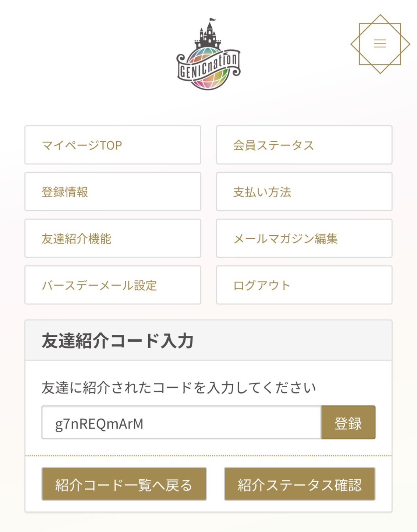Screen dimensions: 417x532
Task: Click the 友達紹介コード入力 heading
Action: pos(117,341)
